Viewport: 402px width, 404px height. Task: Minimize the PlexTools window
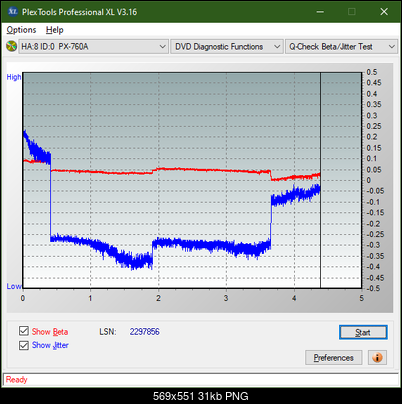pos(320,12)
